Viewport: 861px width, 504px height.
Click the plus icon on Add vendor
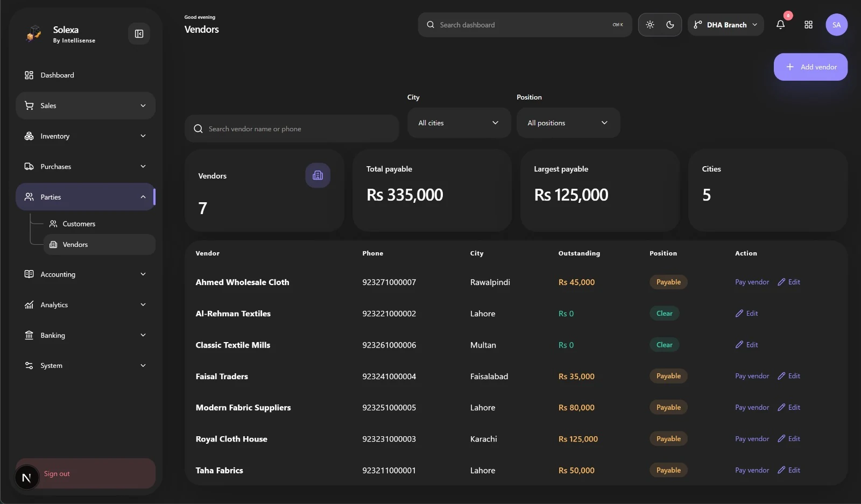(789, 67)
